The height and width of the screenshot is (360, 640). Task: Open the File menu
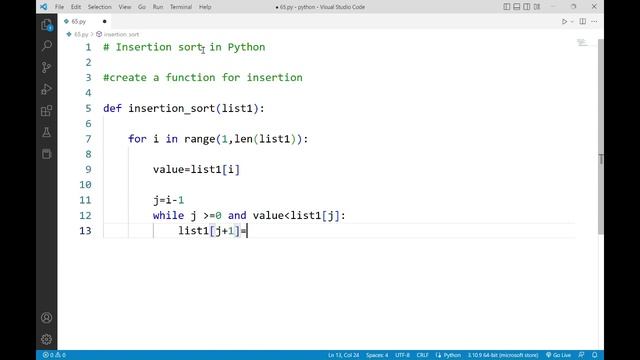pyautogui.click(x=59, y=7)
